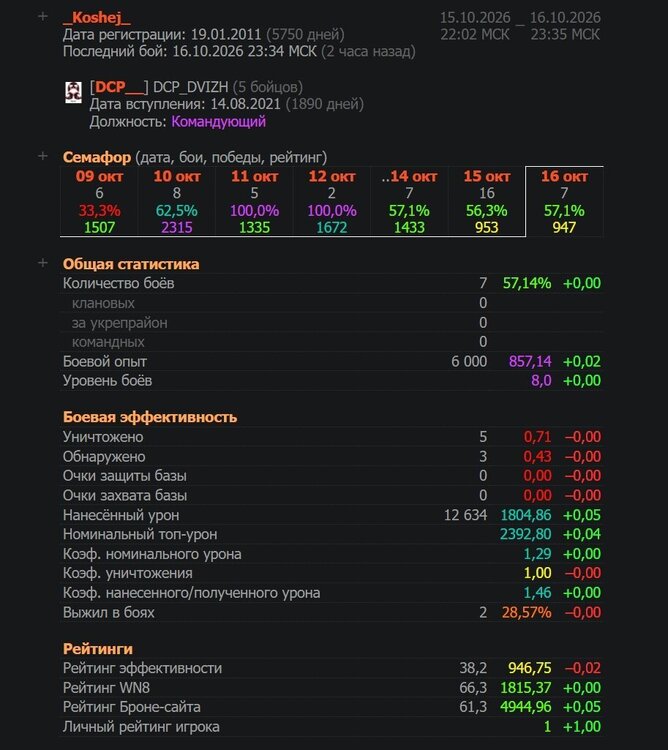Click the Боевой опыт value 857,14
Viewport: 668px width, 750px height.
[530, 361]
